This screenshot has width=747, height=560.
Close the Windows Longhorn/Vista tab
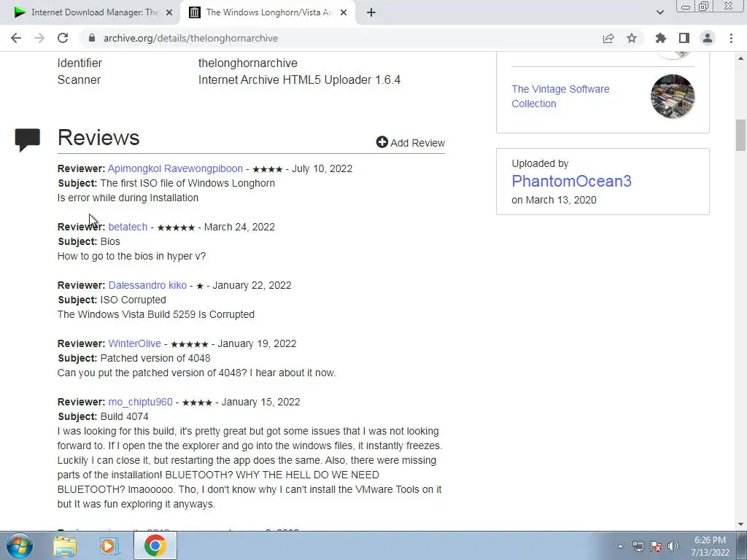(344, 13)
